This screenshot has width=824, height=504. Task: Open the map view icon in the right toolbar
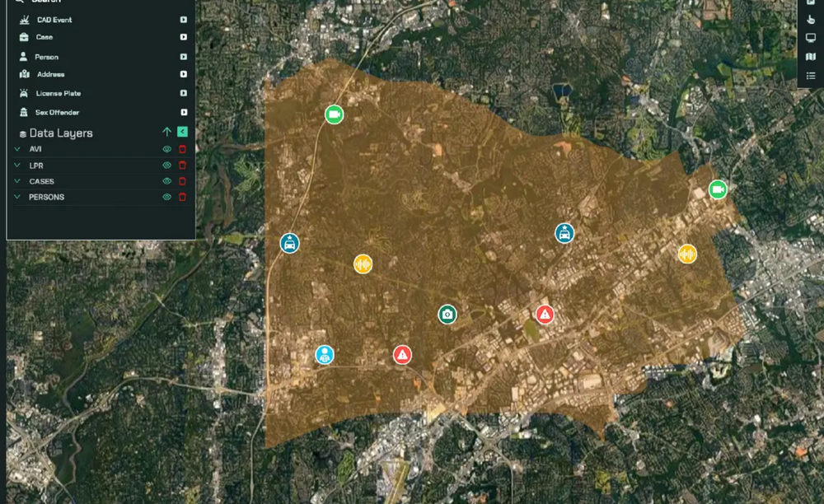pos(811,57)
